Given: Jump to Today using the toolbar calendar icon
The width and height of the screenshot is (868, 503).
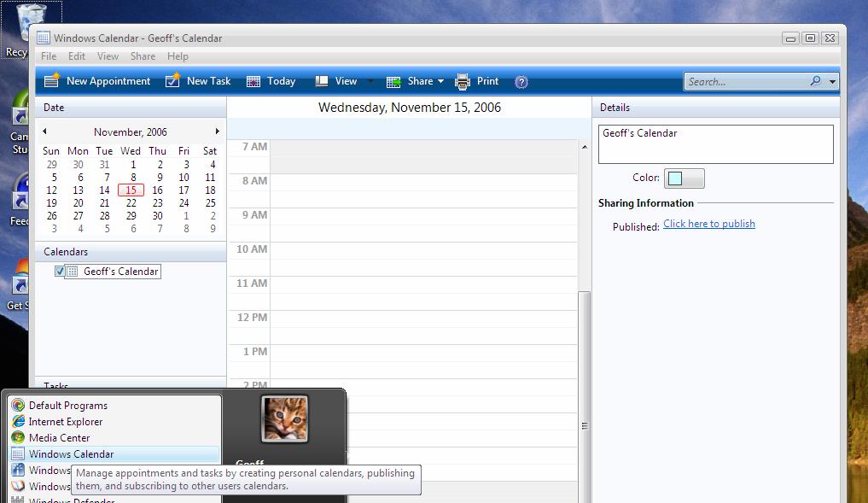Looking at the screenshot, I should 253,81.
